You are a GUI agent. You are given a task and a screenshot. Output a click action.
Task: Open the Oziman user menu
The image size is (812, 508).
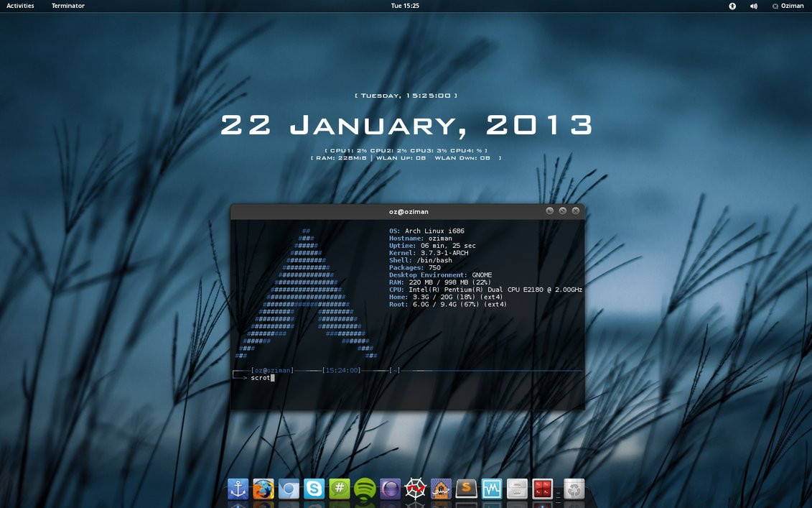(x=788, y=6)
